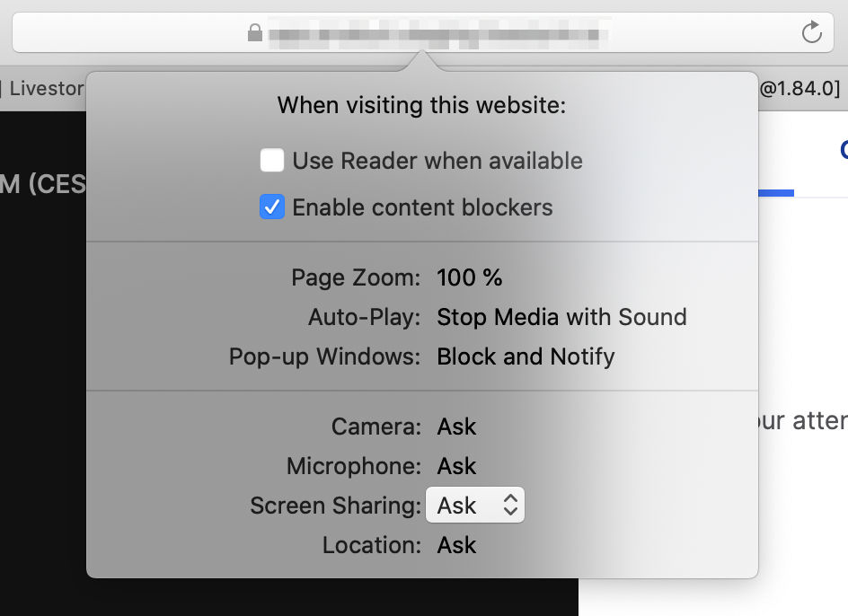Reload the page using the refresh icon
Image resolution: width=848 pixels, height=616 pixels.
811,31
